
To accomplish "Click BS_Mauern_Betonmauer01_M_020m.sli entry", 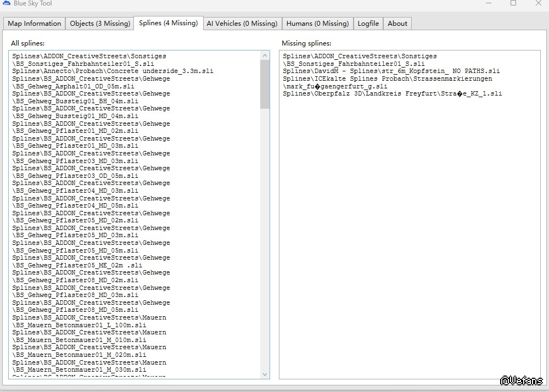I will 79,355.
